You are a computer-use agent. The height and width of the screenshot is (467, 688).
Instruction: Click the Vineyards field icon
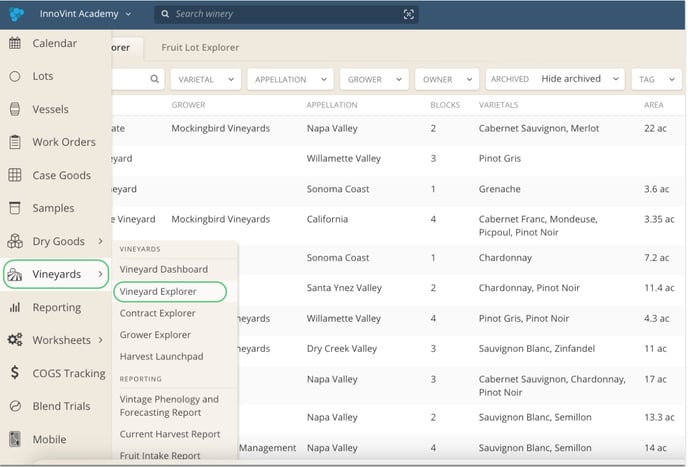click(x=15, y=274)
